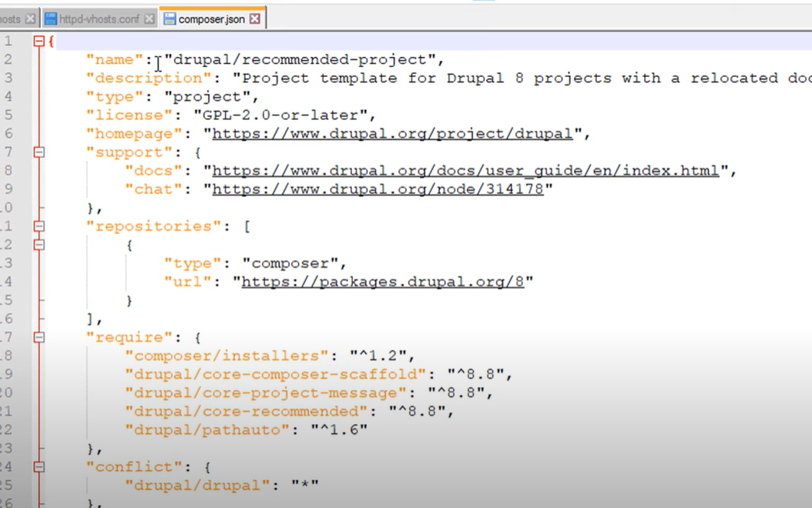This screenshot has width=812, height=508.
Task: Select line number 1 in the margin
Action: 8,41
